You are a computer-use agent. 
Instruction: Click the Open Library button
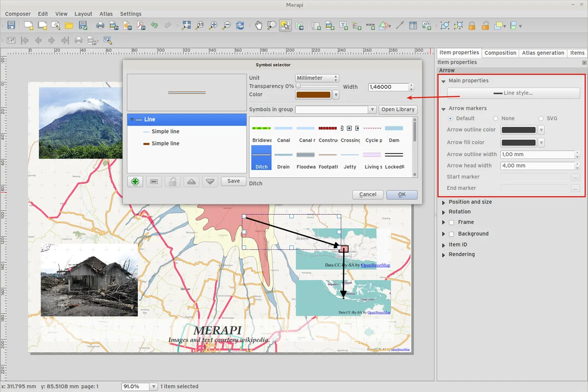pos(398,110)
